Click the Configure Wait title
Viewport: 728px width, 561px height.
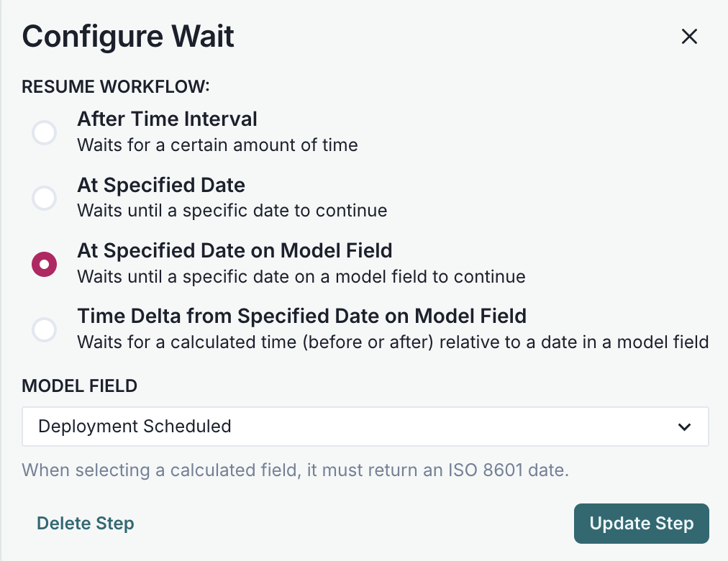click(127, 36)
